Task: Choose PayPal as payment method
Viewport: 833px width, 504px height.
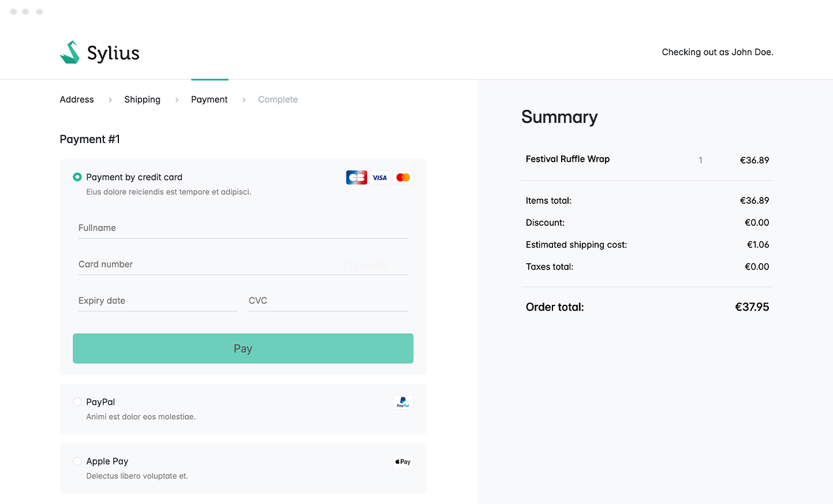Action: click(77, 402)
